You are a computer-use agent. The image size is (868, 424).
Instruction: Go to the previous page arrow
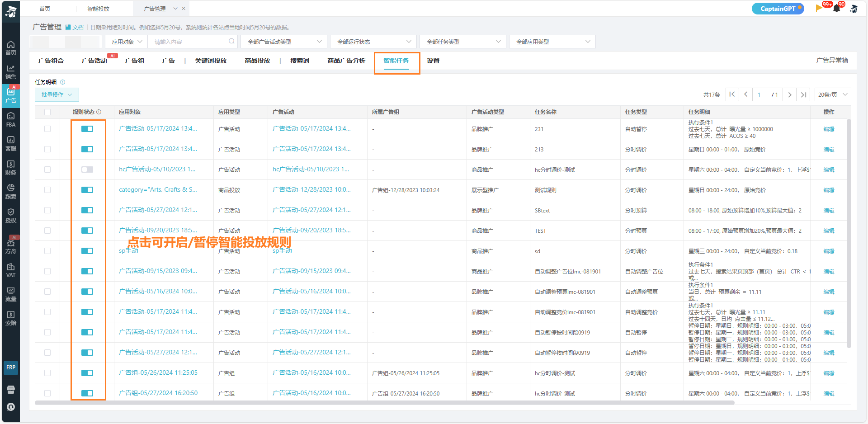[x=746, y=94]
